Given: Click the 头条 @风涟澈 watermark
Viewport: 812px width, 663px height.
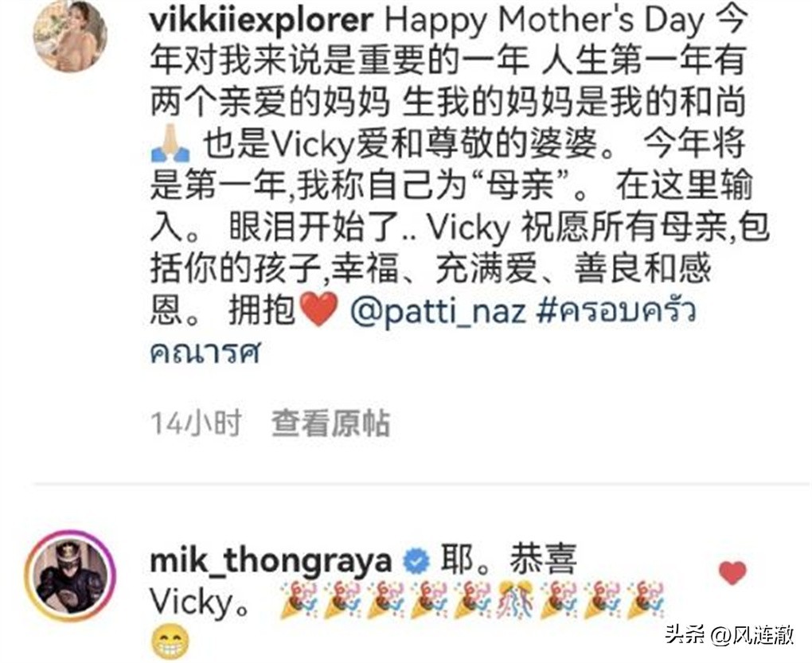Looking at the screenshot, I should pyautogui.click(x=730, y=634).
